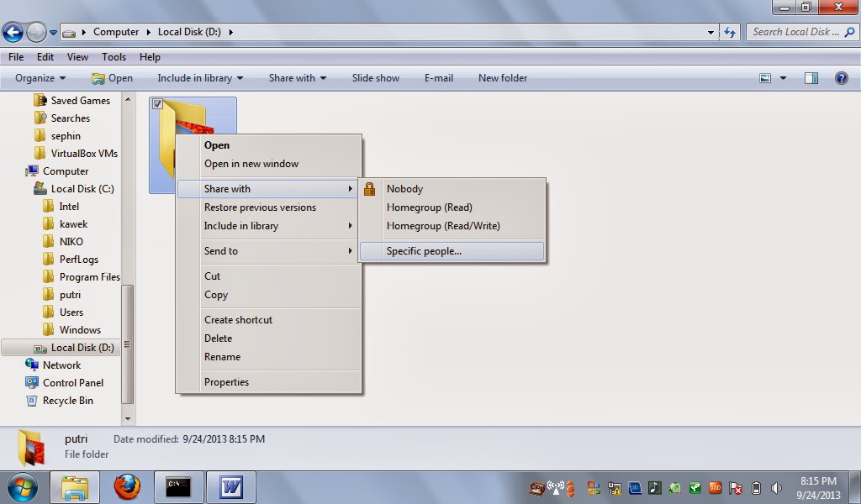This screenshot has width=861, height=504.
Task: Open Command Prompt from the taskbar
Action: 178,487
